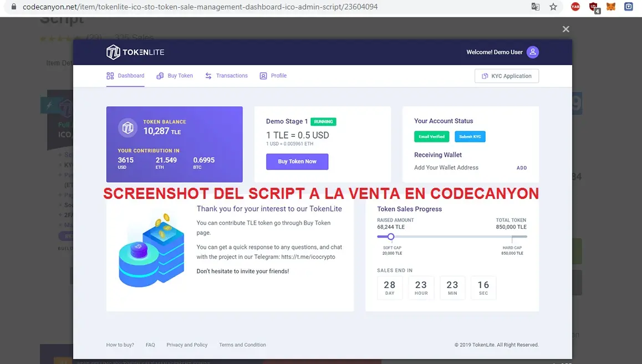The width and height of the screenshot is (642, 364).
Task: Bookmark this page with the star icon
Action: (x=553, y=7)
